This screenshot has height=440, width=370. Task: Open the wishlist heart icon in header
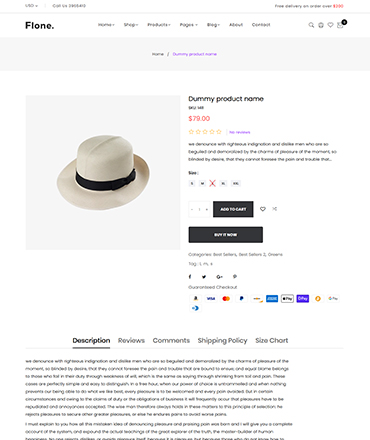[x=330, y=25]
